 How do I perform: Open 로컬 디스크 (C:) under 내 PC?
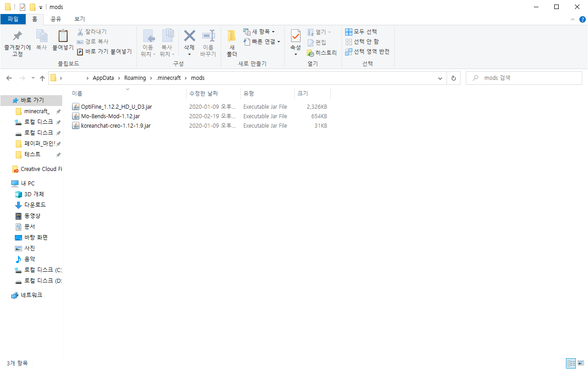coord(43,270)
